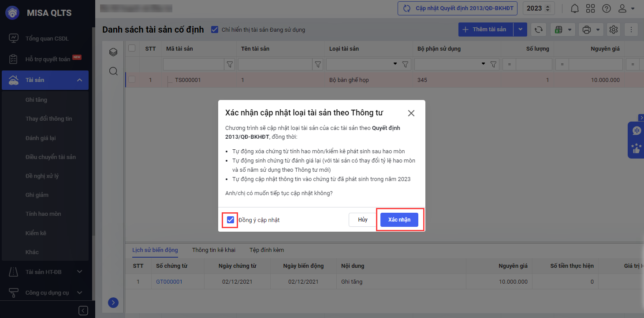Open the more options vertical dots
Viewport: 644px width, 318px height.
[631, 30]
